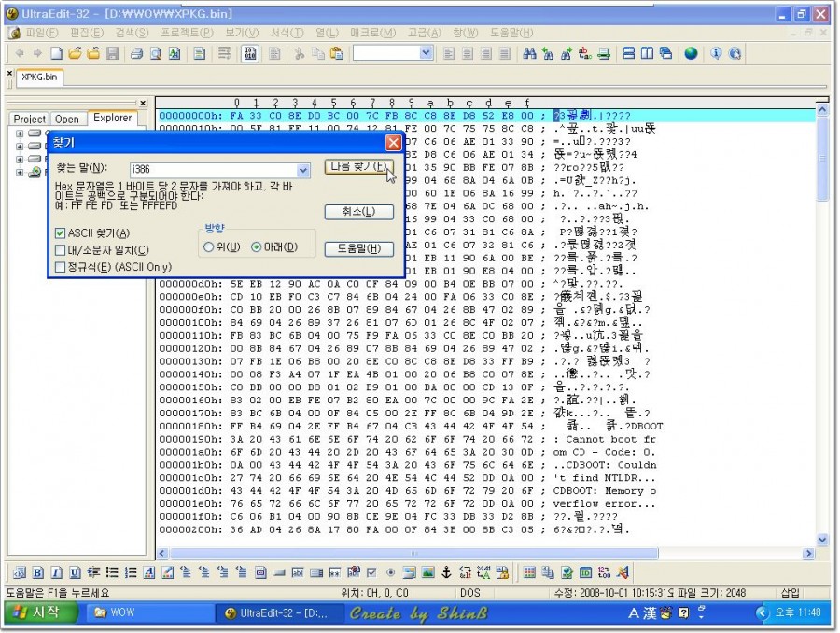Click the scissors cut icon
This screenshot has height=633, width=840.
299,53
